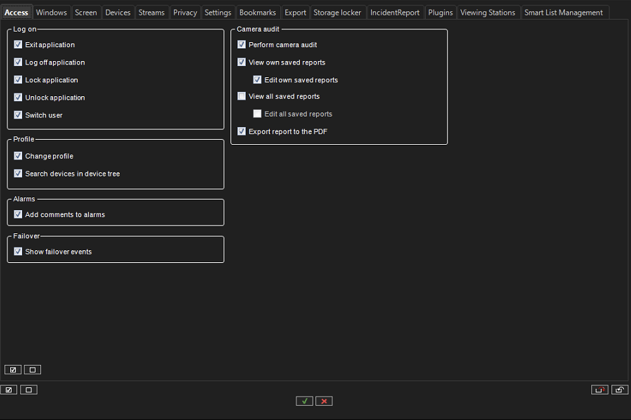Viewport: 631px width, 420px height.
Task: Go to the Devices tab
Action: click(x=118, y=12)
